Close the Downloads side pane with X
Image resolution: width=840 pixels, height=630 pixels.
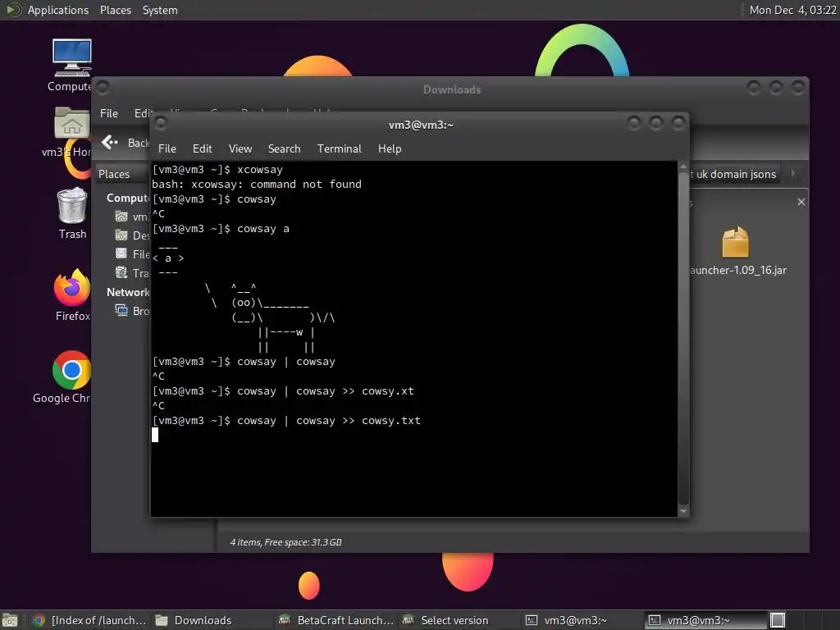point(801,202)
